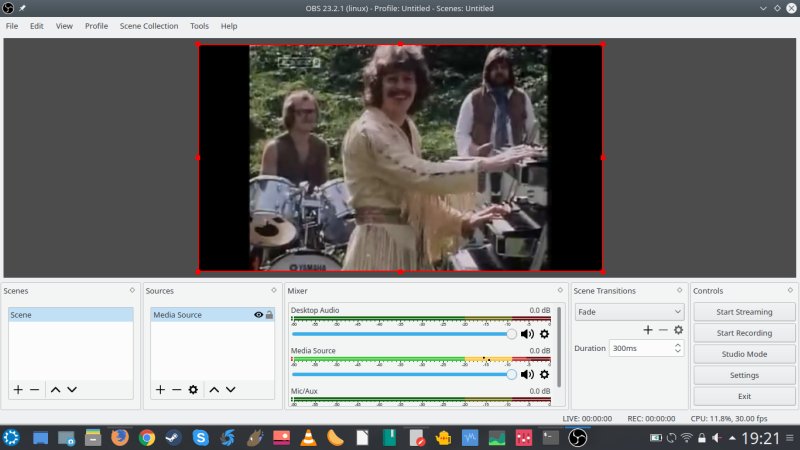
Task: Move the selected scene up
Action: (x=55, y=389)
